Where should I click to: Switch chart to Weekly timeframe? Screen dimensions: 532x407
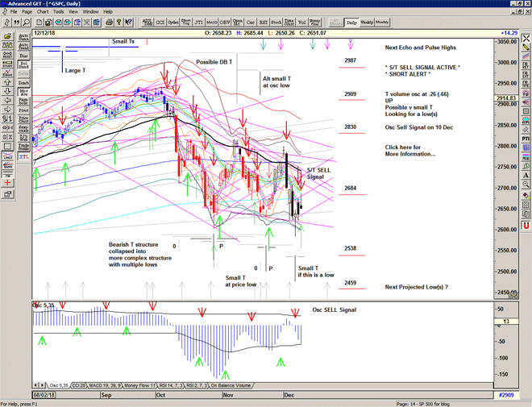pos(366,23)
